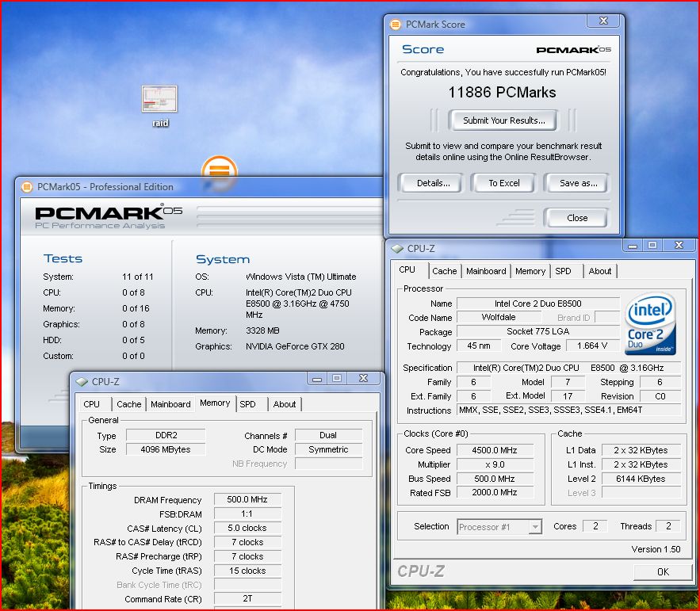Click the Multiplier x 9.0 value
Screen dimensions: 700x611
(494, 464)
